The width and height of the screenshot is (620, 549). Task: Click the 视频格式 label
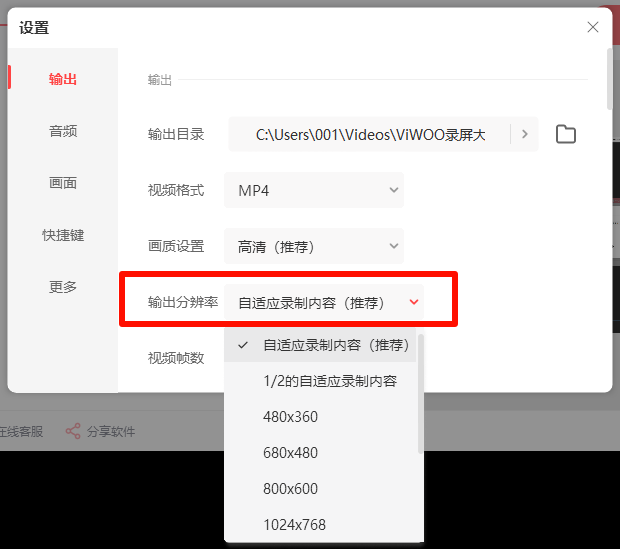coord(176,190)
